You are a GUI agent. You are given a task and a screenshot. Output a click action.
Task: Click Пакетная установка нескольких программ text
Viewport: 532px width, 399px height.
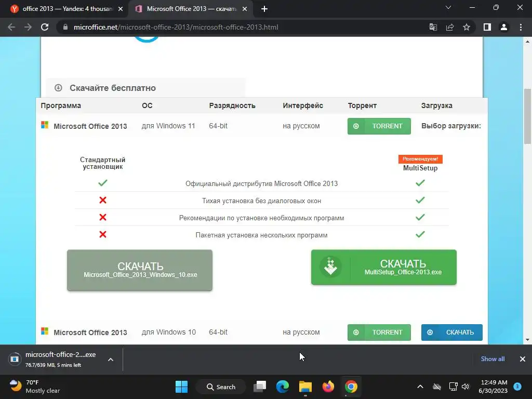point(262,235)
